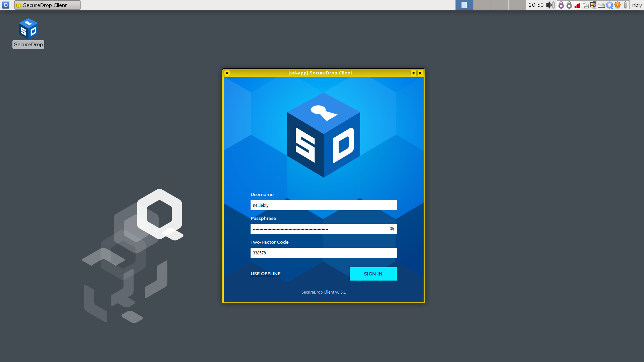The height and width of the screenshot is (362, 644).
Task: Click the disk drive tray icon
Action: [601, 5]
